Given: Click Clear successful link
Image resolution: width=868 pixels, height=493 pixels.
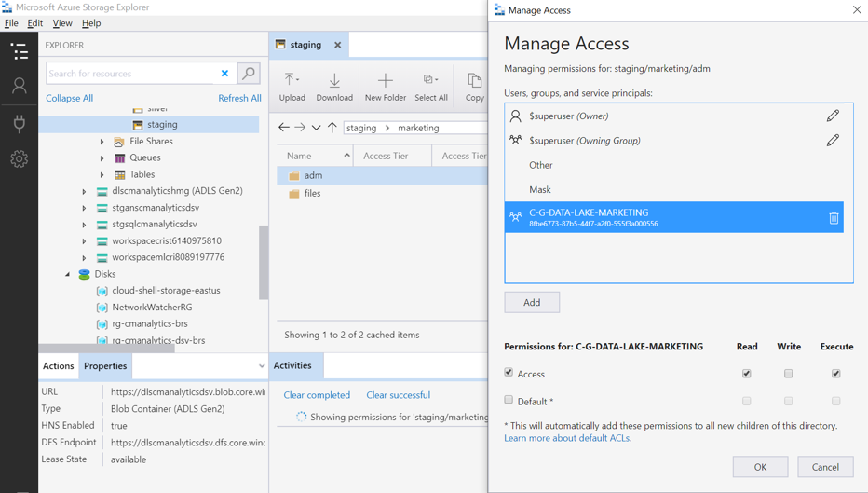Looking at the screenshot, I should pyautogui.click(x=398, y=395).
